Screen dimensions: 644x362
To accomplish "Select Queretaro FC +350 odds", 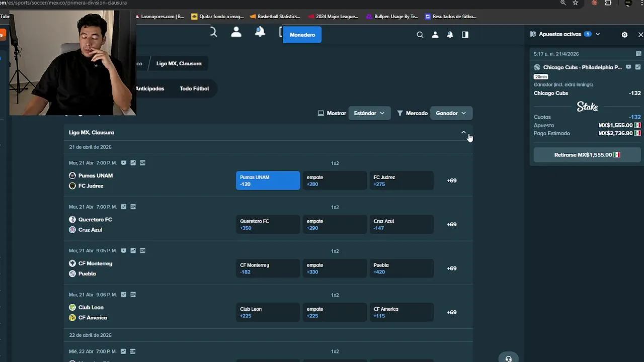I will [268, 224].
